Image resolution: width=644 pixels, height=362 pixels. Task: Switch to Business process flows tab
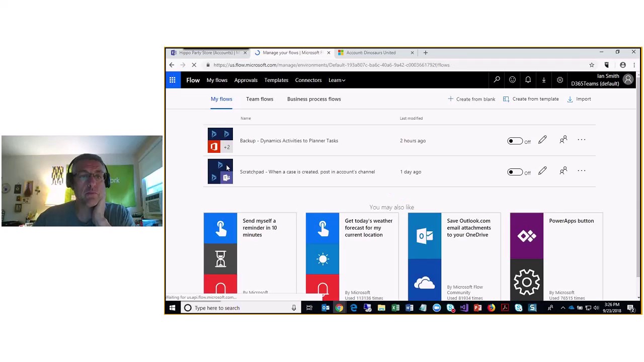314,99
